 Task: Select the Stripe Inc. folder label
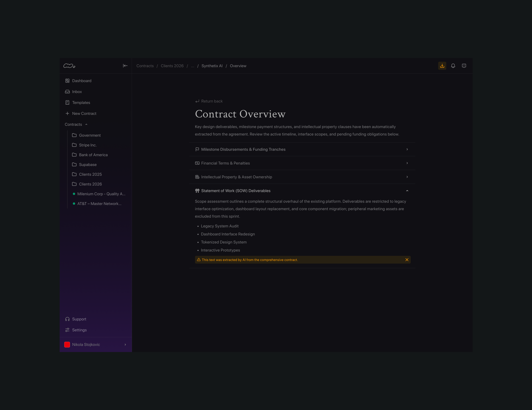point(88,145)
